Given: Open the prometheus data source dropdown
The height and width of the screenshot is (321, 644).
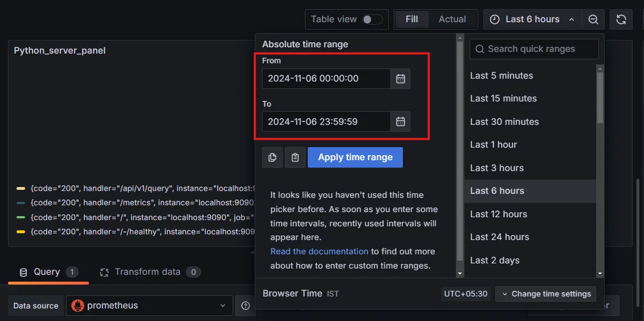Looking at the screenshot, I should [149, 306].
